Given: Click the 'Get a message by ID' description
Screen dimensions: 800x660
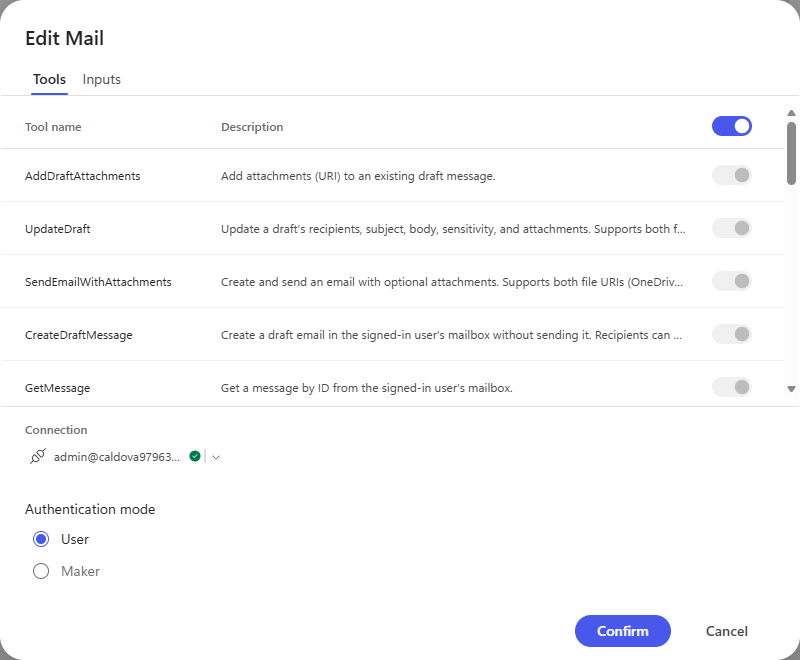Looking at the screenshot, I should pyautogui.click(x=367, y=388).
